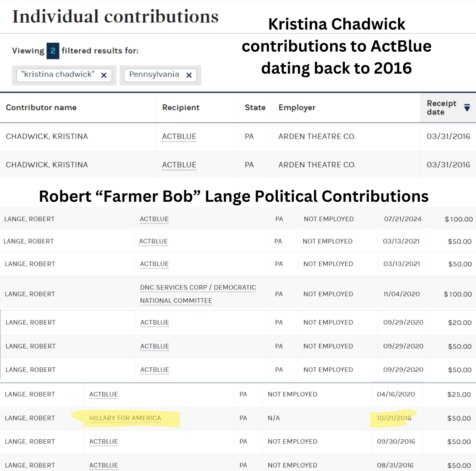Remove the Pennsylvania filter tag
The image size is (476, 471).
[189, 75]
